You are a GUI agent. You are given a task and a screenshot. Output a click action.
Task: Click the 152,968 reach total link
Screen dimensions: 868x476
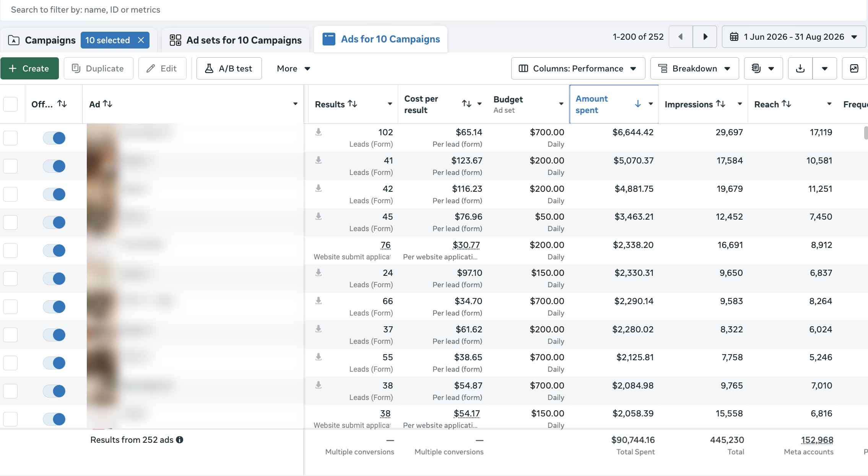click(817, 440)
